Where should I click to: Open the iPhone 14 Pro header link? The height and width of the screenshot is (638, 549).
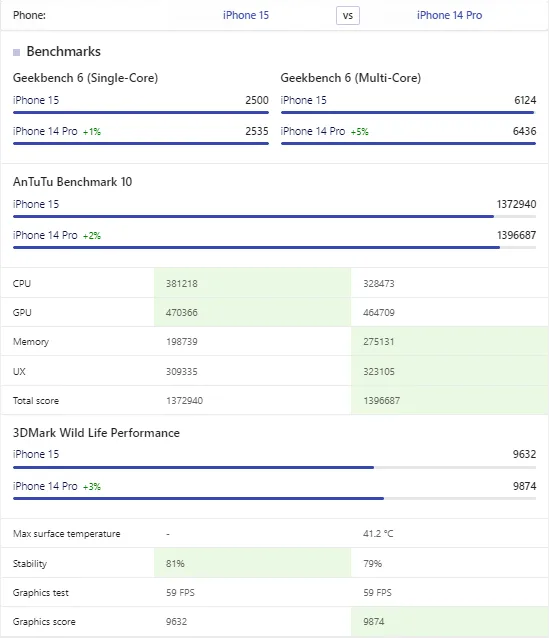click(x=449, y=15)
